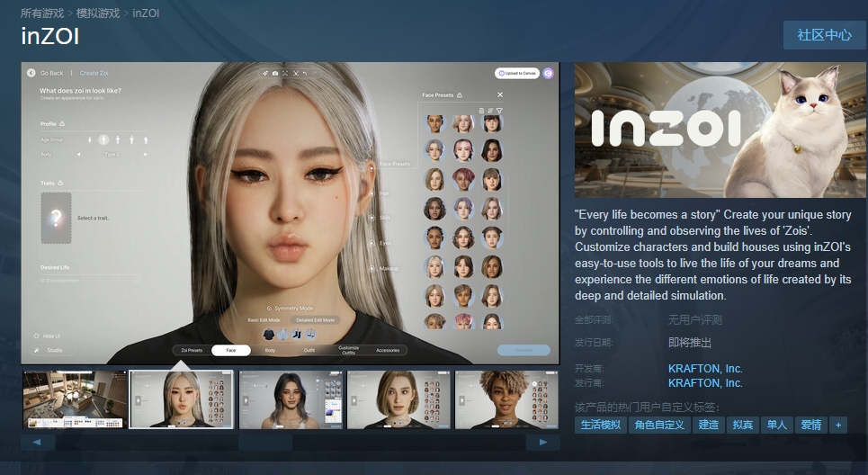Open the short blonde character screenshot thumbnail
The image size is (868, 475).
(398, 399)
